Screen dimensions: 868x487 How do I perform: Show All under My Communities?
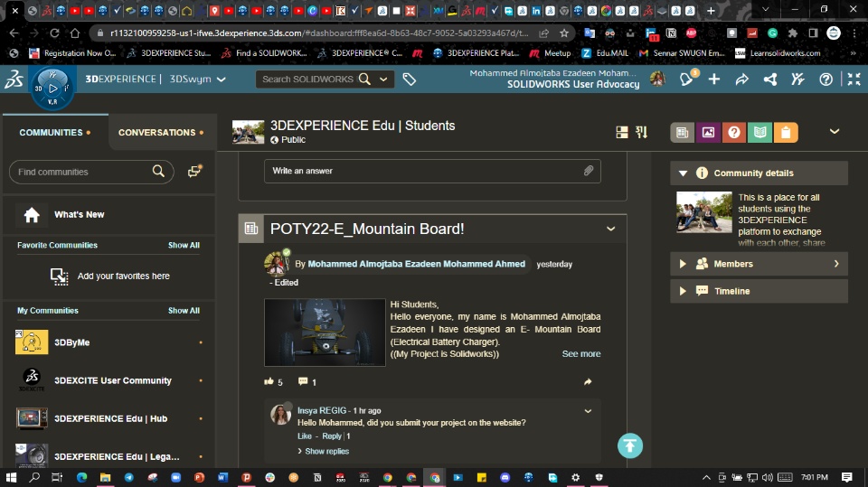(x=184, y=311)
